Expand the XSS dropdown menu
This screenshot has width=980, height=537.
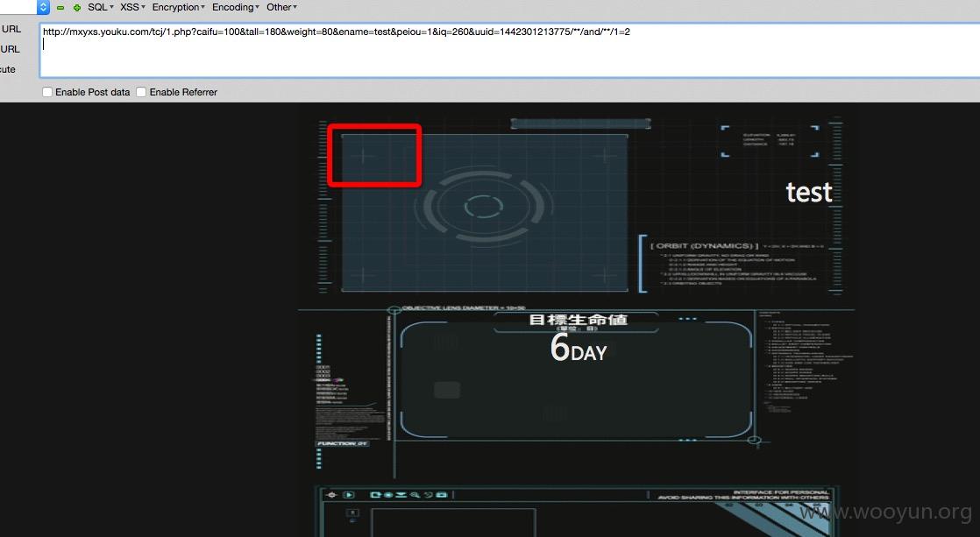click(132, 8)
